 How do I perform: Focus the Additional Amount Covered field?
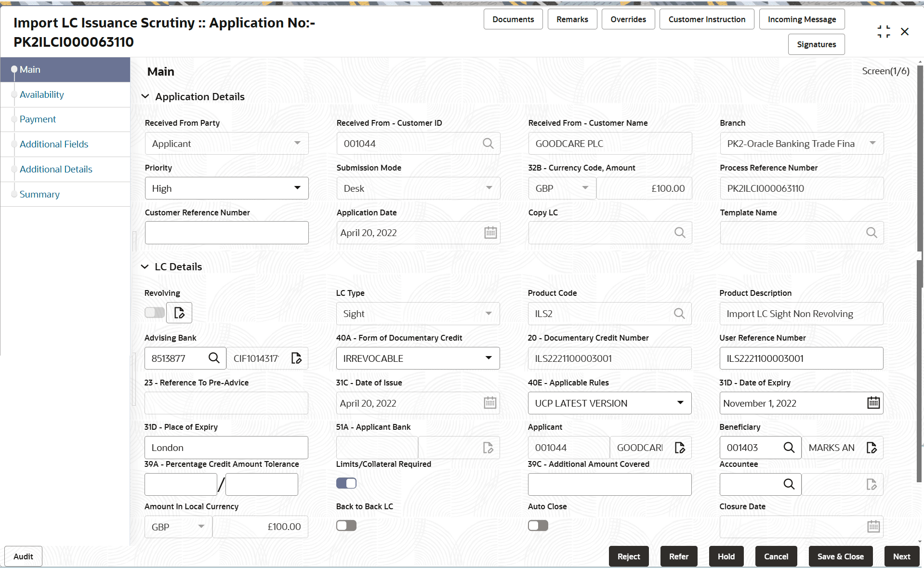[x=609, y=484]
